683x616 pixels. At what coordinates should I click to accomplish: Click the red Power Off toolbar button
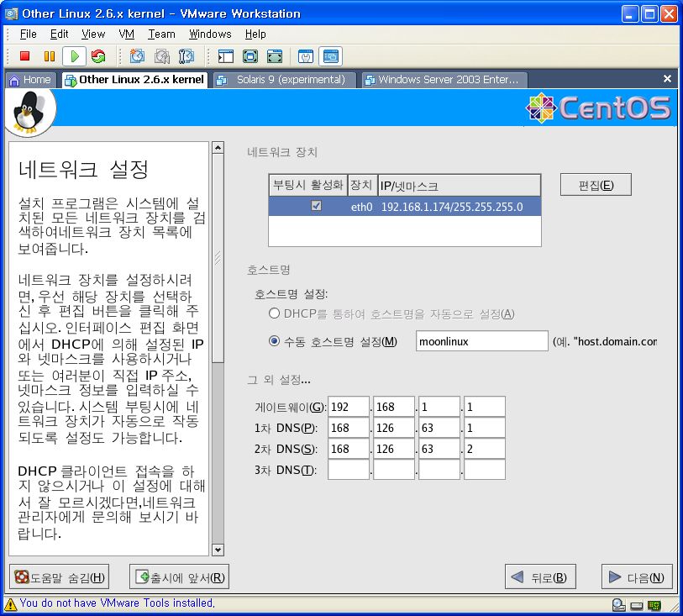[x=24, y=56]
